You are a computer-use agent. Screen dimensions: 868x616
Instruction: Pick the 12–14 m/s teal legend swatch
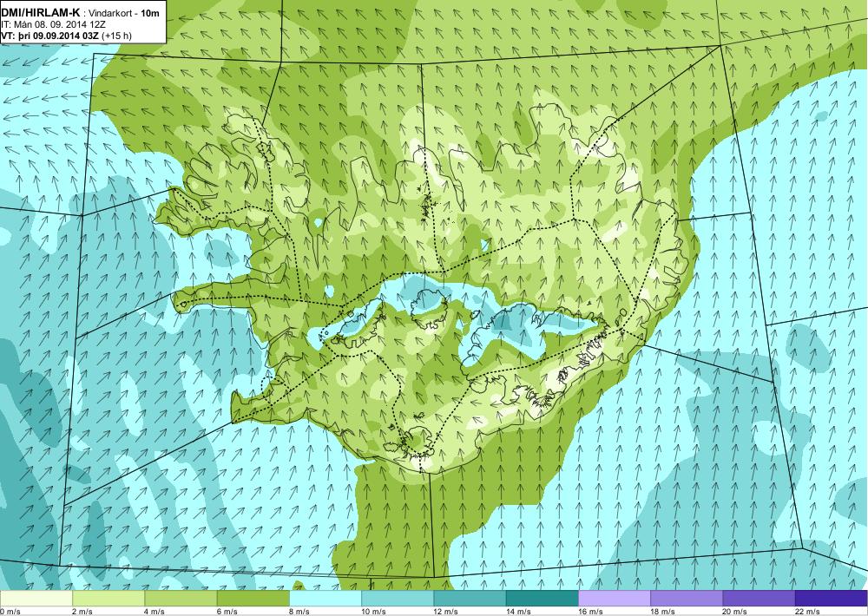coord(470,599)
